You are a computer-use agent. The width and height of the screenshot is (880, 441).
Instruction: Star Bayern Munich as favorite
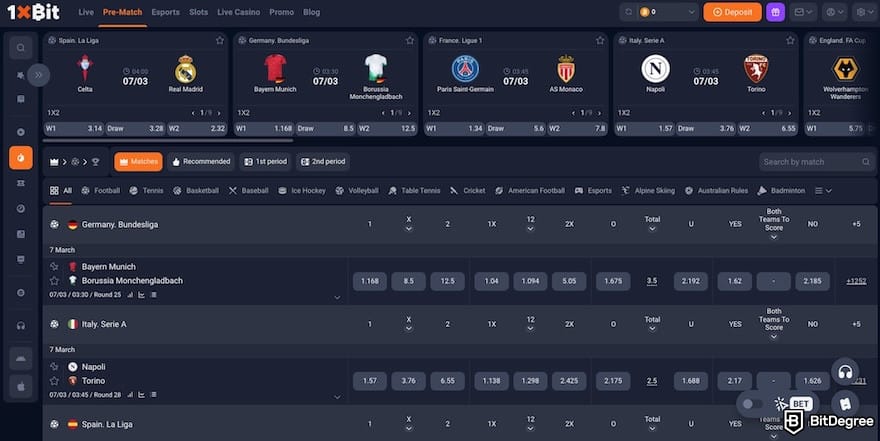(54, 267)
